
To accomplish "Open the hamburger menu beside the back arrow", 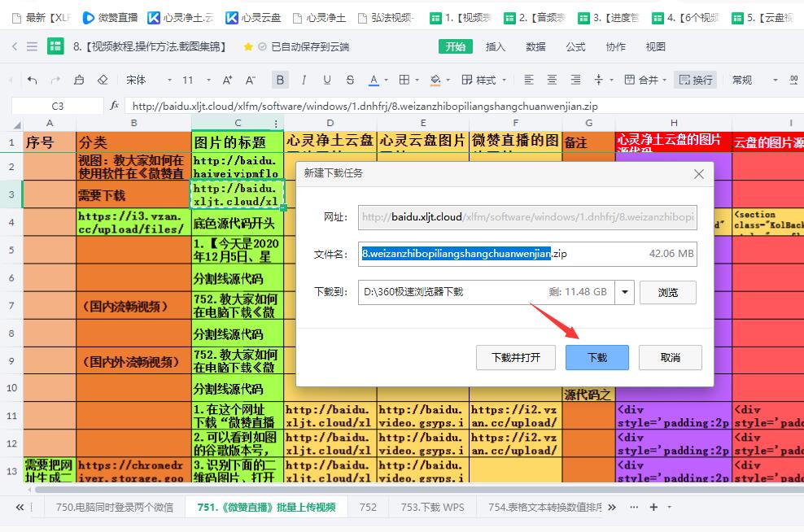I will (32, 46).
